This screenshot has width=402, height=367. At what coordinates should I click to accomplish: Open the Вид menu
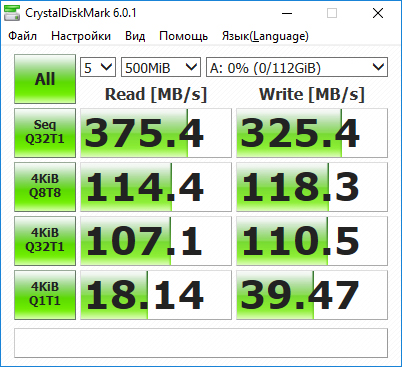pos(135,36)
